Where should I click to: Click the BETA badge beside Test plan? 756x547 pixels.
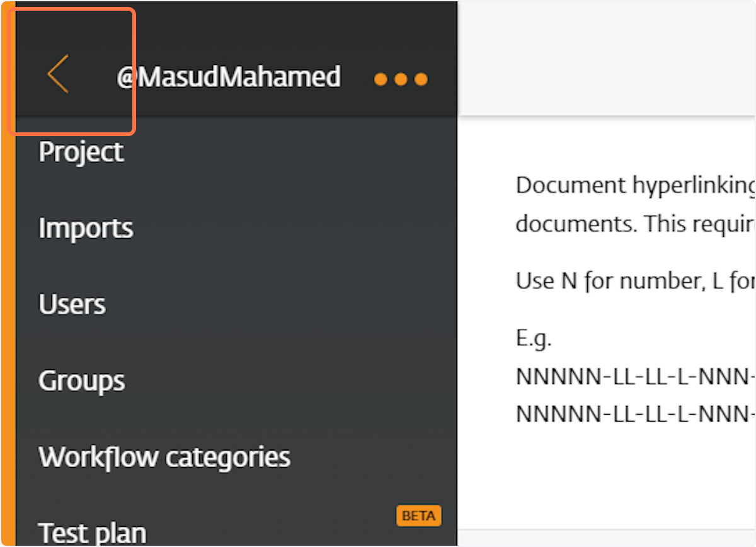coord(419,515)
